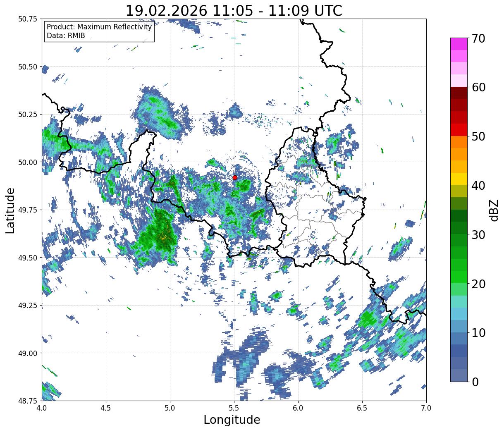The height and width of the screenshot is (430, 504).
Task: Click the dark red swatch just below 60
Action: click(459, 93)
